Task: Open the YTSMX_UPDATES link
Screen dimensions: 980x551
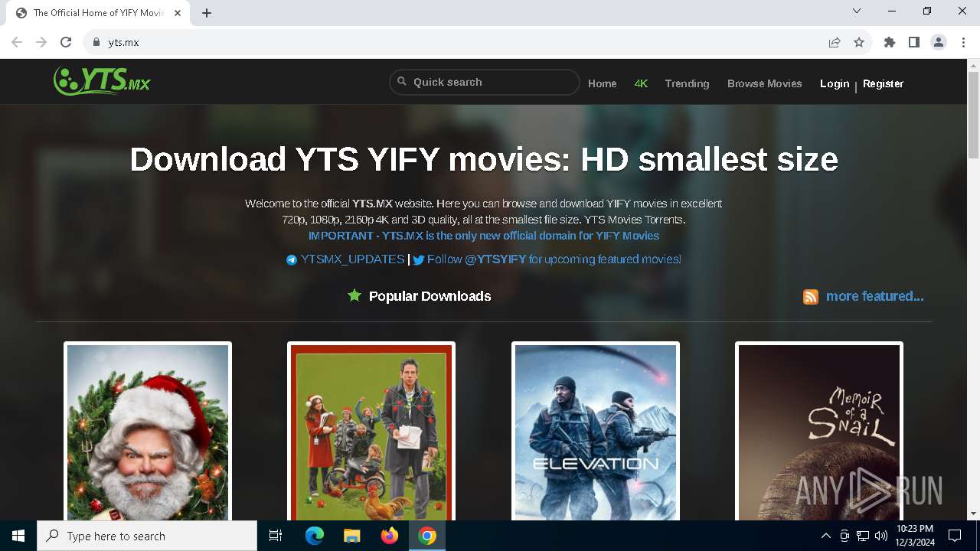Action: click(x=352, y=259)
